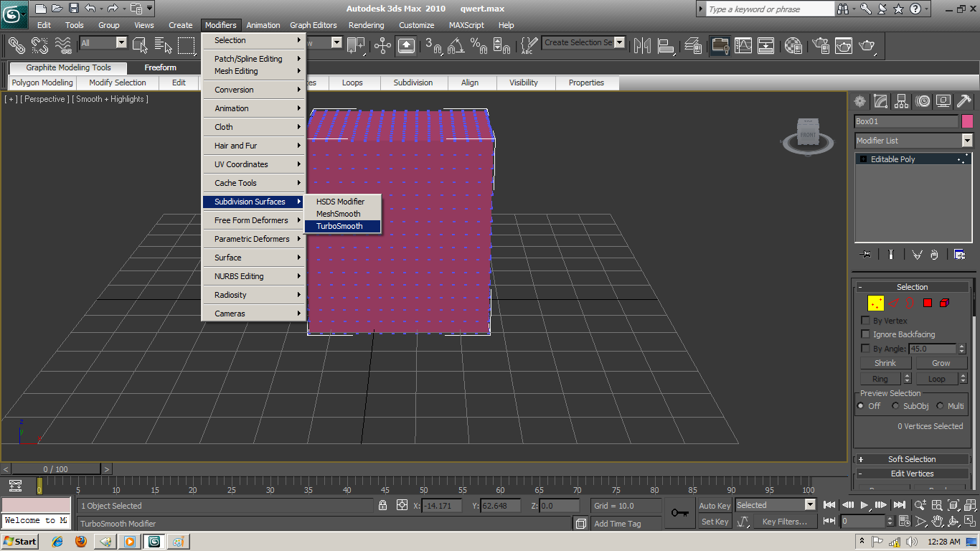Switch to the Freeform ribbon tab
Screen dimensions: 980x551
(x=161, y=67)
